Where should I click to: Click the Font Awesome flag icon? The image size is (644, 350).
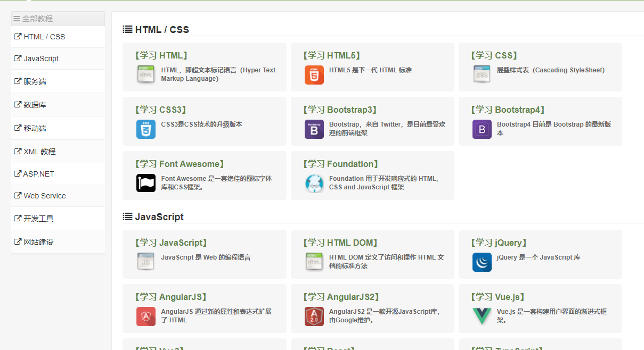[146, 183]
